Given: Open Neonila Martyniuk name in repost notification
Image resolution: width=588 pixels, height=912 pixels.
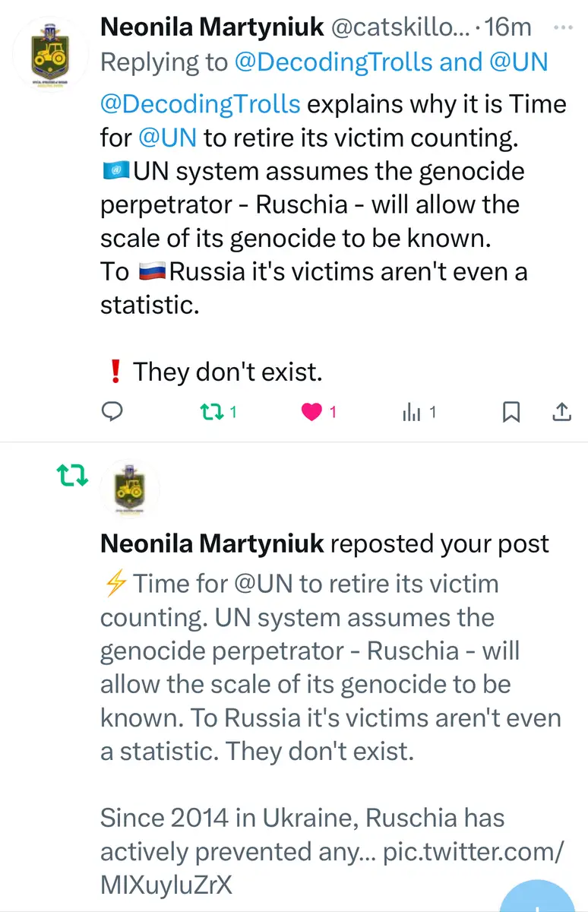Looking at the screenshot, I should click(212, 544).
